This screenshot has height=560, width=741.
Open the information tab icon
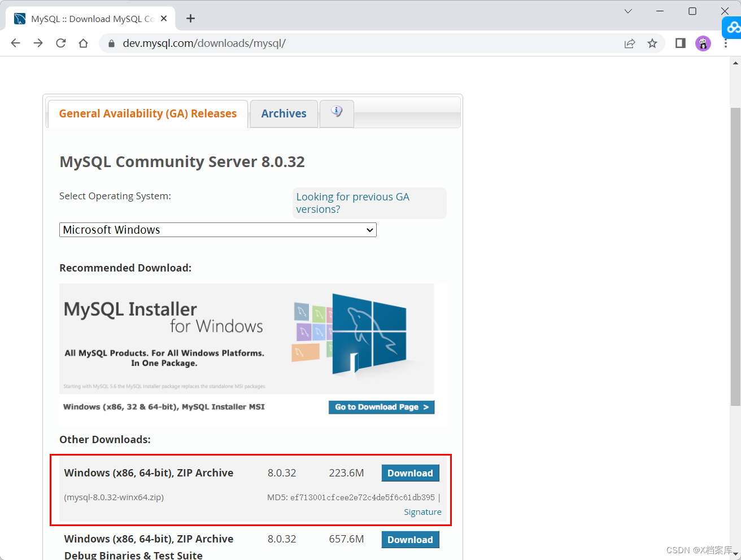[337, 113]
